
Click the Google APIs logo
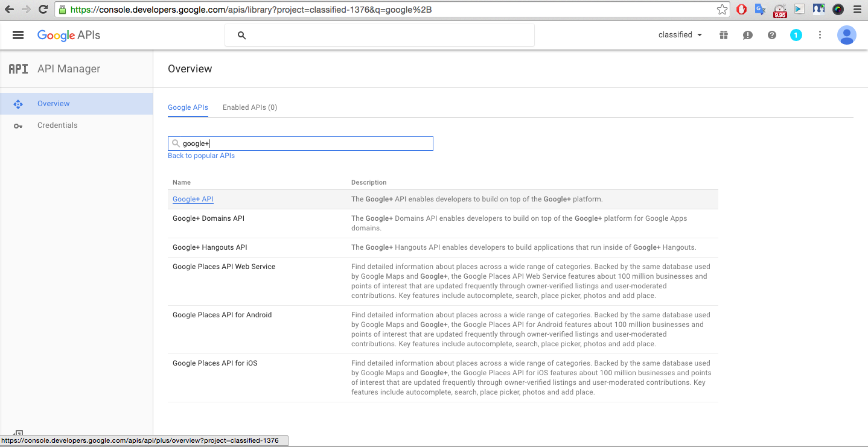point(69,35)
